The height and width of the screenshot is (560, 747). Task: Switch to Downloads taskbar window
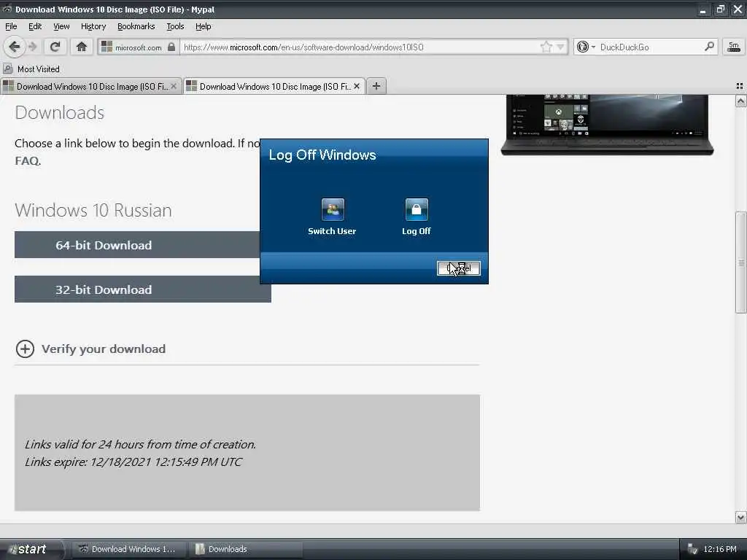pos(245,549)
